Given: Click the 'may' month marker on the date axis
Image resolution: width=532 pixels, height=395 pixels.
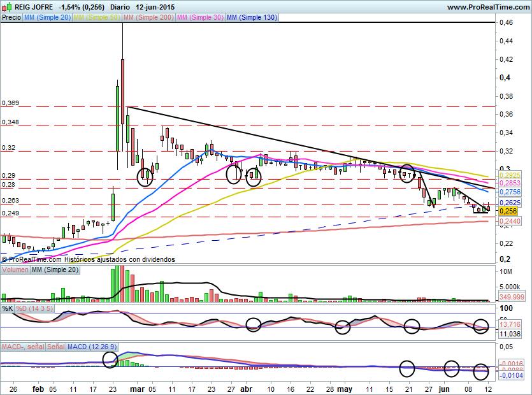Looking at the screenshot, I should point(345,388).
